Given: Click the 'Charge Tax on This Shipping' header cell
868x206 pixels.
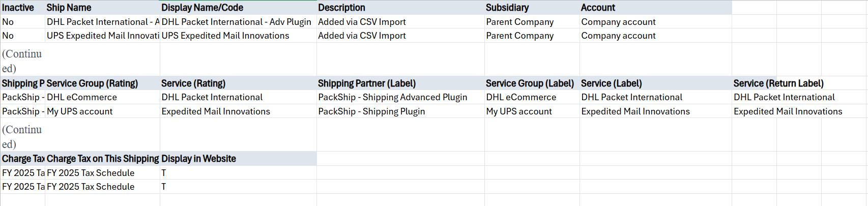Looking at the screenshot, I should tap(102, 159).
